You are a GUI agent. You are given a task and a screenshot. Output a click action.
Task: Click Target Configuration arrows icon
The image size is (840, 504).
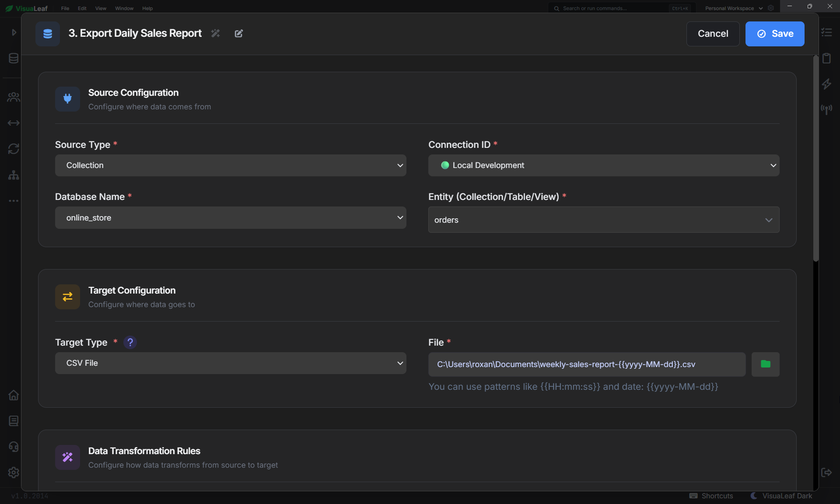click(x=67, y=297)
